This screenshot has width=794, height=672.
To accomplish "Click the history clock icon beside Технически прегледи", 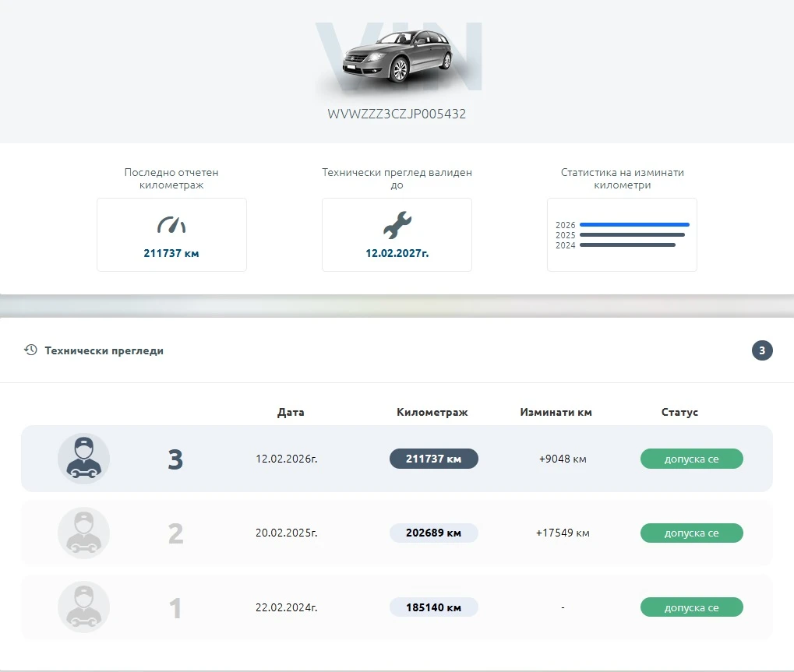I will click(30, 350).
